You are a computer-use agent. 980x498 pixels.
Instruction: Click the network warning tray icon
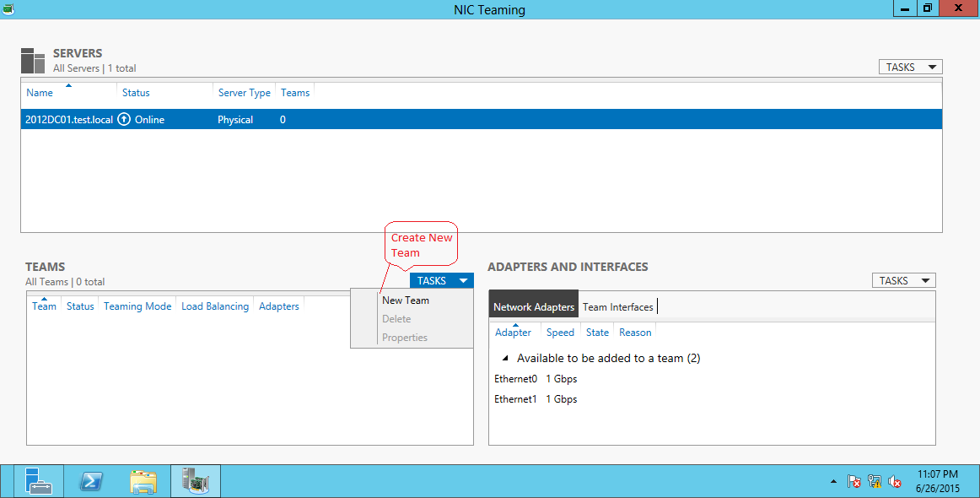coord(875,481)
